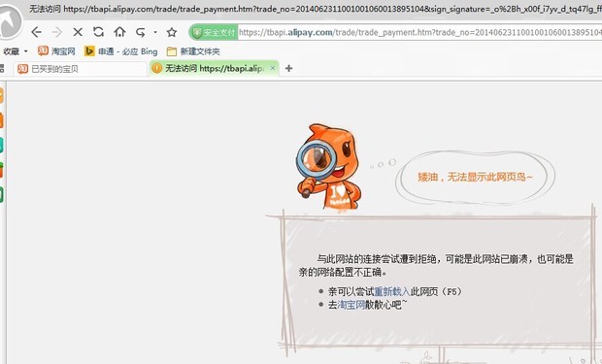Image resolution: width=602 pixels, height=364 pixels.
Task: Click the undo/restore closed tab icon
Action: (x=141, y=32)
